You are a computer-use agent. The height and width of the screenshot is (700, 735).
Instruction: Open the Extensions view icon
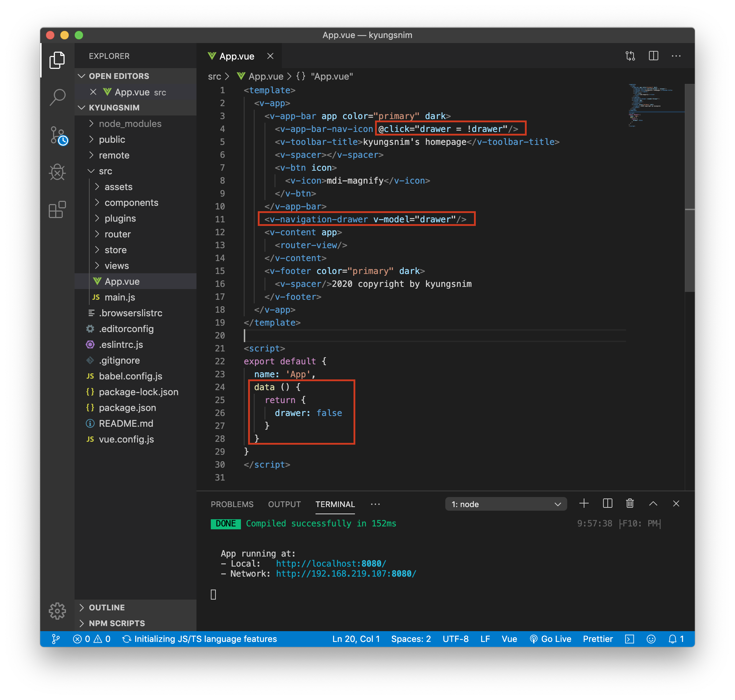57,210
